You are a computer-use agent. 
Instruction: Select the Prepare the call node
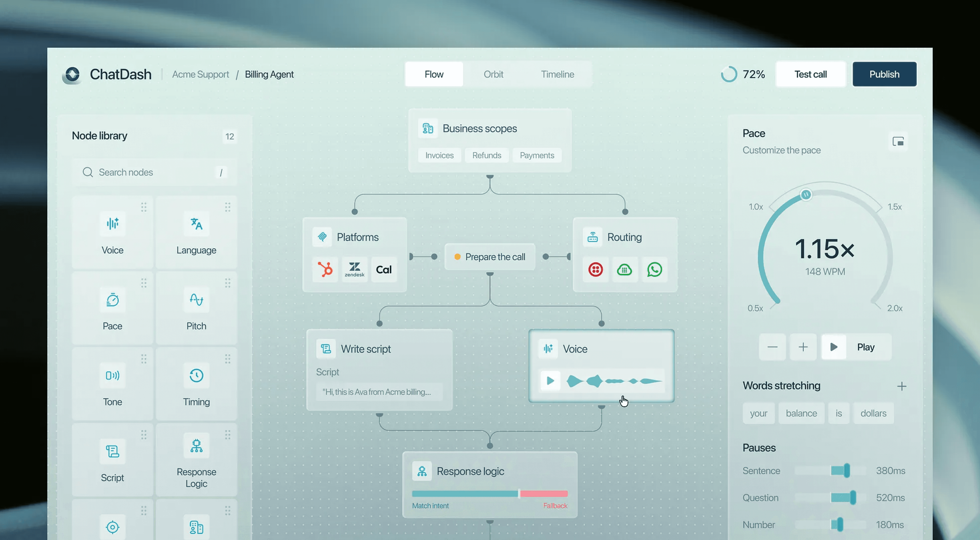490,257
